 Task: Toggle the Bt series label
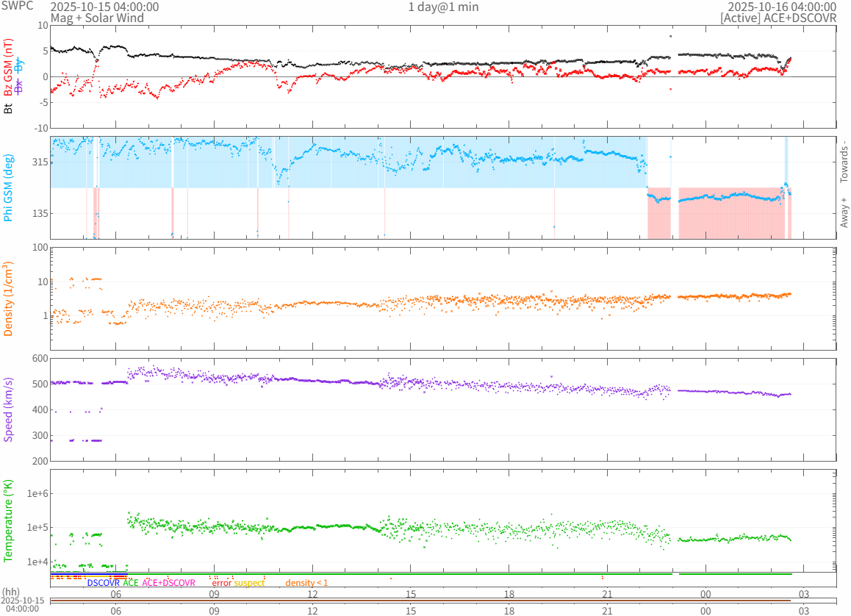click(x=9, y=108)
